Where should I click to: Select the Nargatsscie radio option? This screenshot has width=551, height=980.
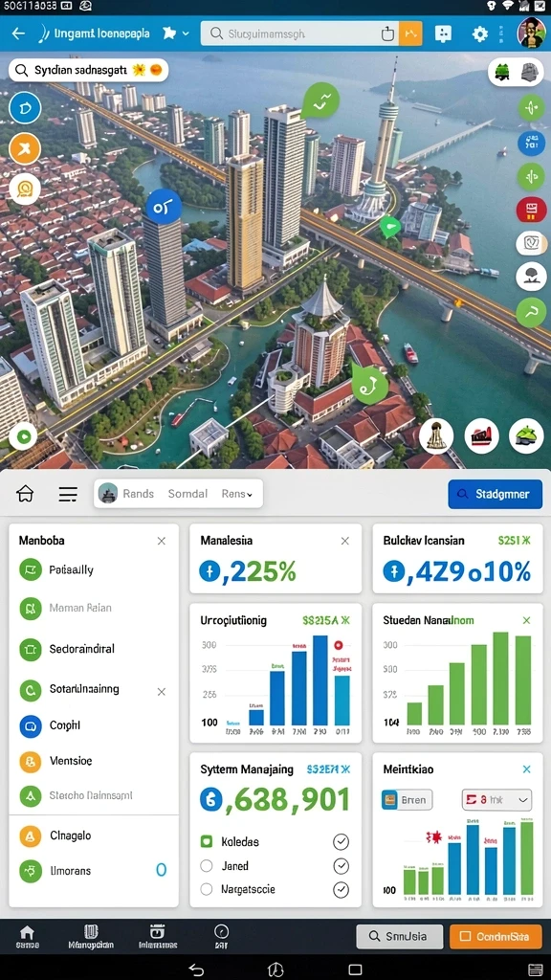point(207,889)
